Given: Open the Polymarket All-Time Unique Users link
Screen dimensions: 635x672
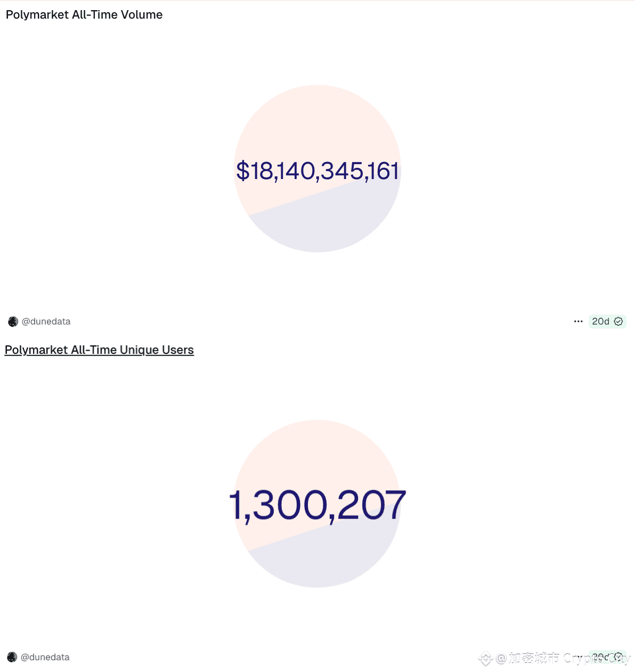Looking at the screenshot, I should coord(99,350).
